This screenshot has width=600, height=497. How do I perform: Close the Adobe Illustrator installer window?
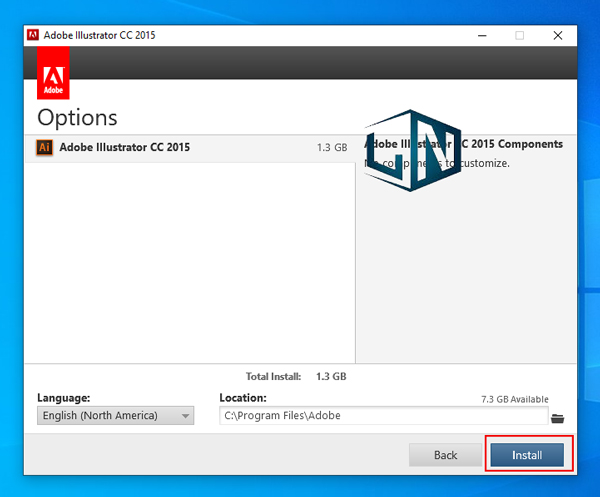558,36
